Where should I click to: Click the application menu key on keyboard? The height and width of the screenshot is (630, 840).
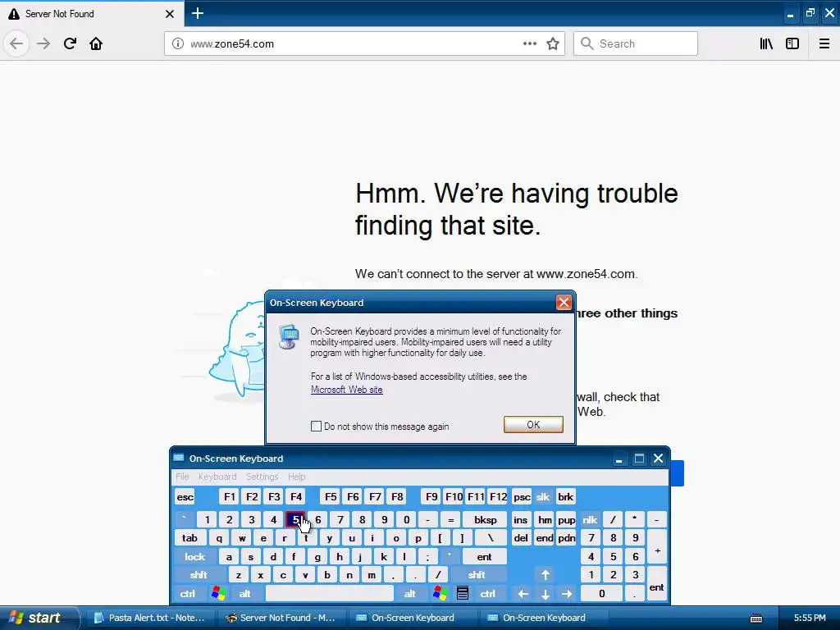tap(463, 593)
